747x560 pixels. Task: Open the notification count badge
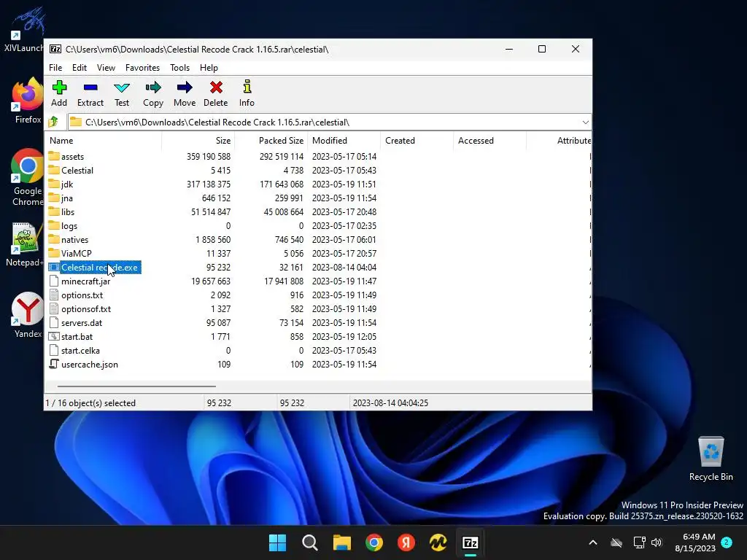[727, 542]
